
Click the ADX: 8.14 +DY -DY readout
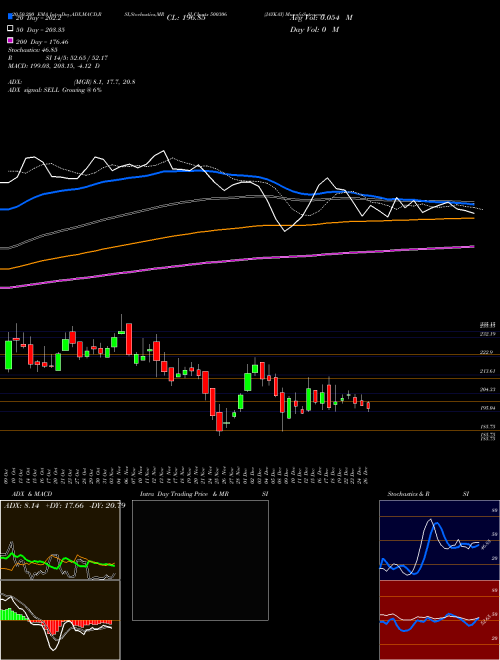[64, 506]
